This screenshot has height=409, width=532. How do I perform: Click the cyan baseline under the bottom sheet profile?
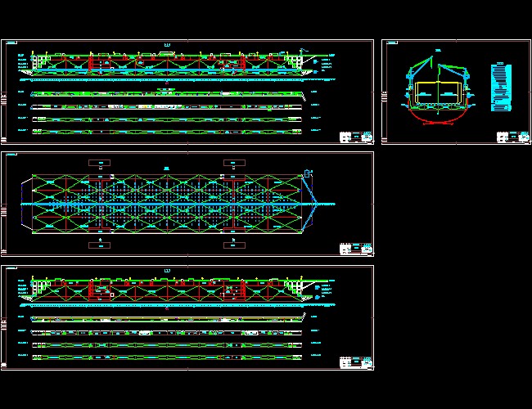(178, 305)
